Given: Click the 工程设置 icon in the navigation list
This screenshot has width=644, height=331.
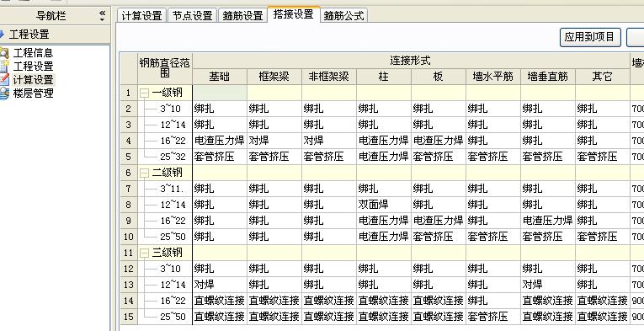Looking at the screenshot, I should click(3, 67).
